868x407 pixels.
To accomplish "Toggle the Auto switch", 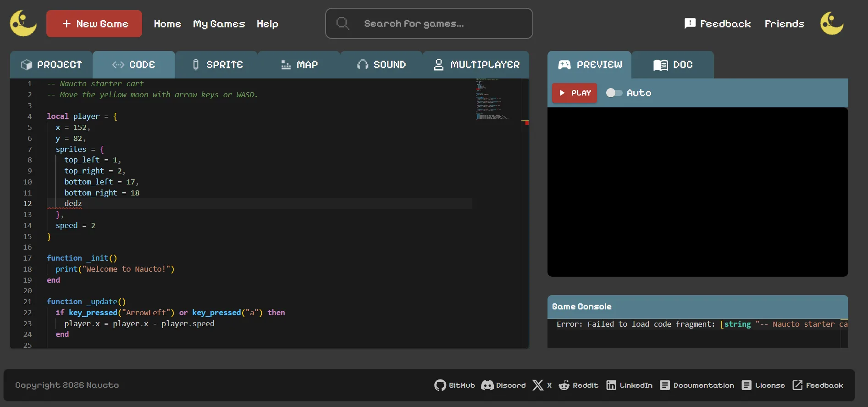I will (614, 93).
